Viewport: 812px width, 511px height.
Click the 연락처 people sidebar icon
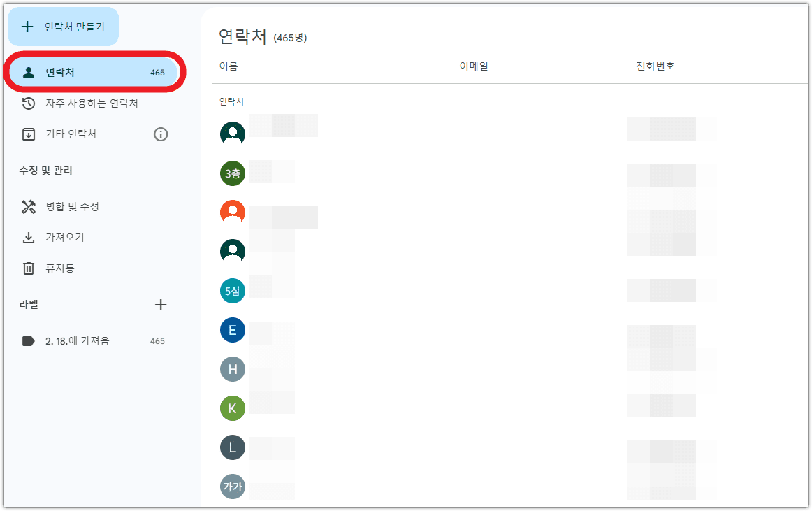pos(28,71)
